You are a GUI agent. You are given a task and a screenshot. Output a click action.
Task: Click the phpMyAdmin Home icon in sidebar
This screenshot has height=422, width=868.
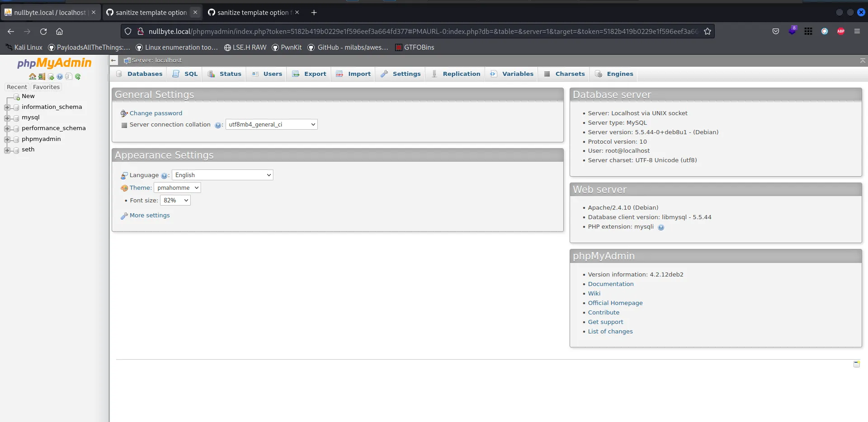pos(32,77)
